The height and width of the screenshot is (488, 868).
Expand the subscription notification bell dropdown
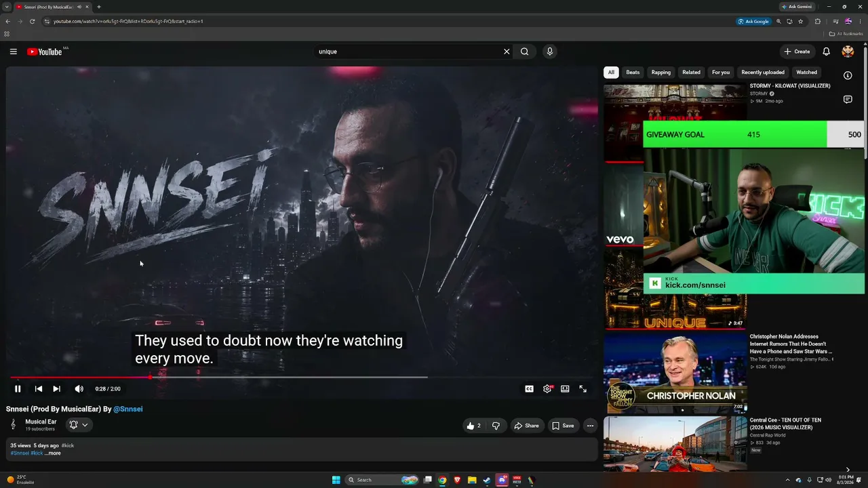79,425
